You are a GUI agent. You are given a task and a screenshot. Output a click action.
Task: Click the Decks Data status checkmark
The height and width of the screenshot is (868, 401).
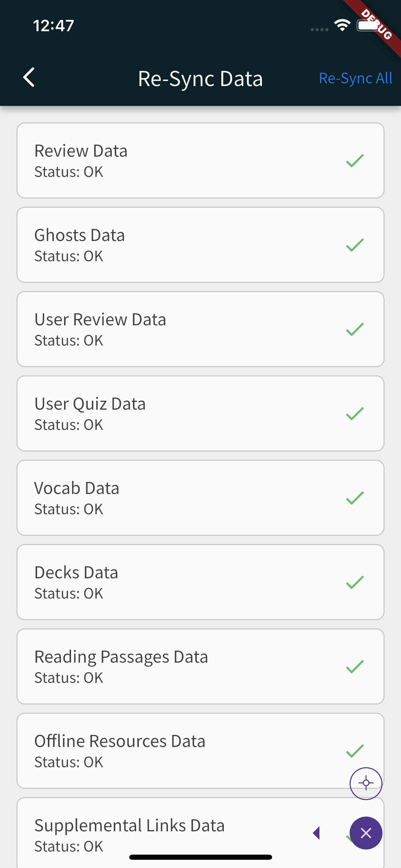[355, 582]
